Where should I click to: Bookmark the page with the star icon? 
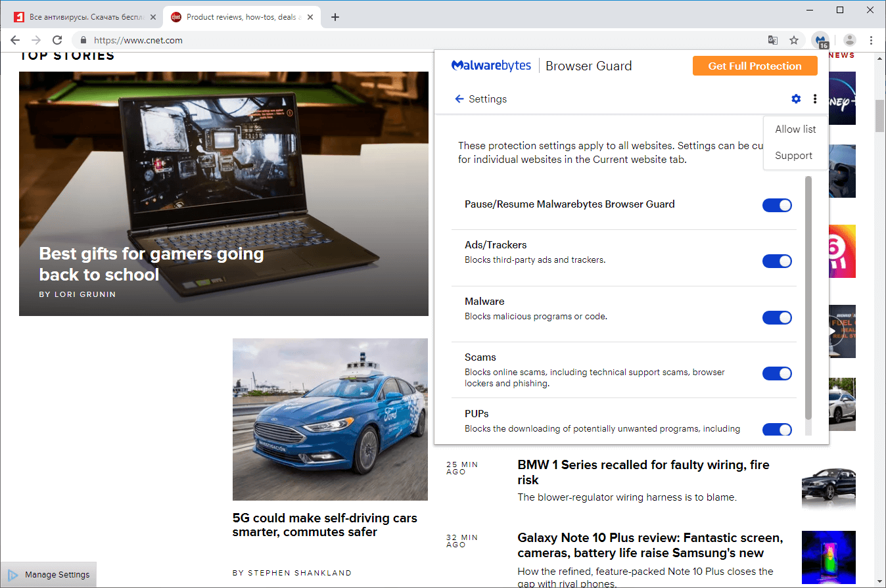click(795, 40)
